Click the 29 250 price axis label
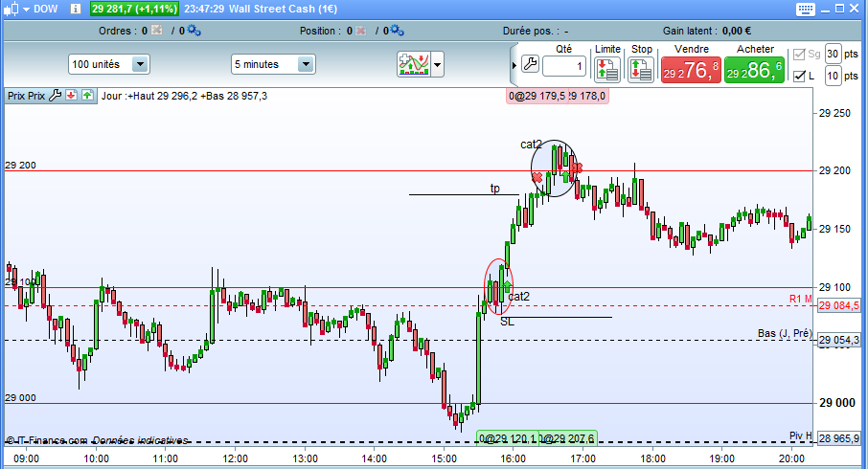The height and width of the screenshot is (469, 868). (x=834, y=113)
